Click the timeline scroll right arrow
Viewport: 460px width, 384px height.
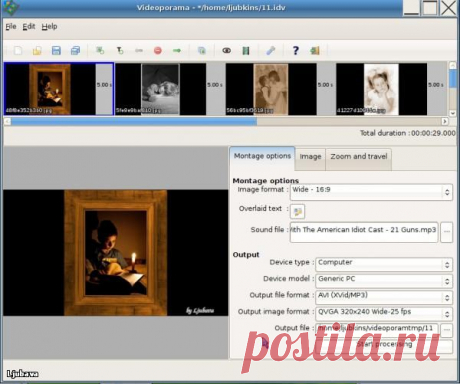[x=445, y=121]
